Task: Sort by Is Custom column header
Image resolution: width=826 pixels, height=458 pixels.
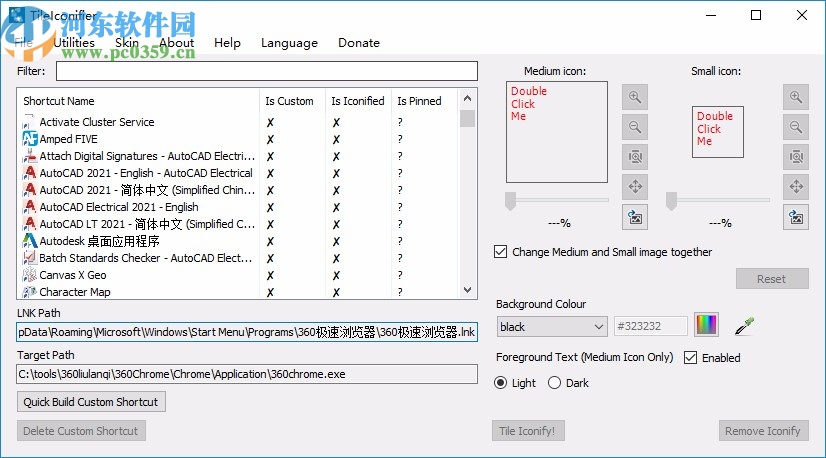Action: [292, 101]
